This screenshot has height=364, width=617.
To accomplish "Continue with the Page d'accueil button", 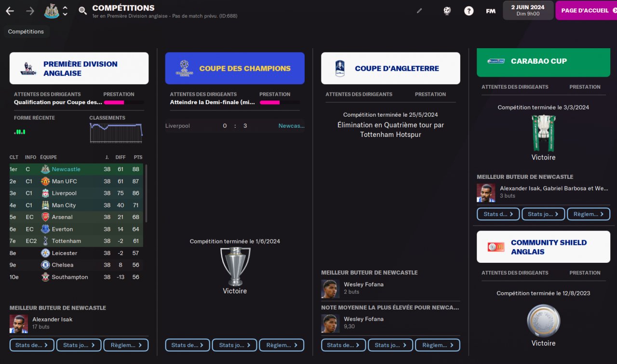I will point(586,11).
